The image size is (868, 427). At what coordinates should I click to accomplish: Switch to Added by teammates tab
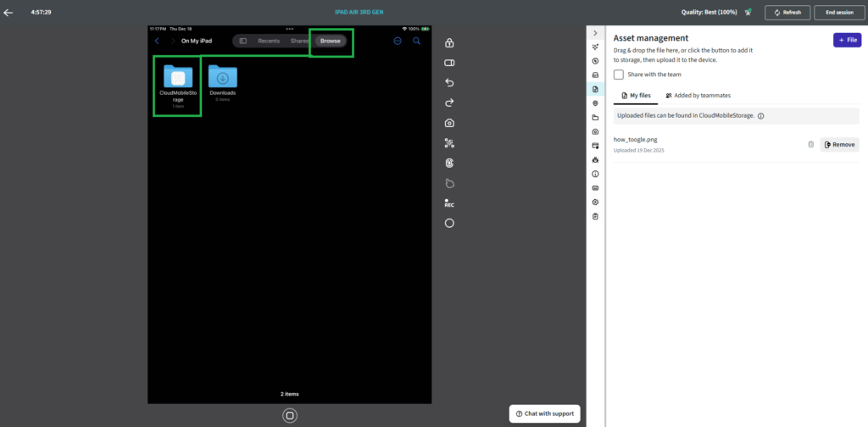click(x=698, y=96)
